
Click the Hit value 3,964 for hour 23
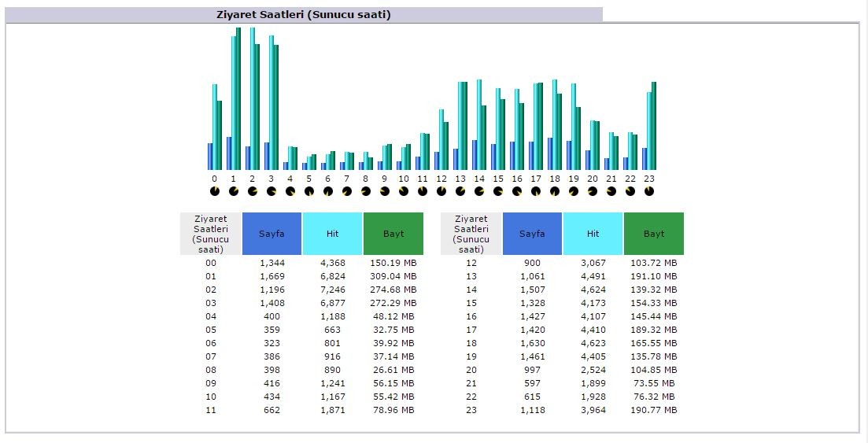point(593,410)
